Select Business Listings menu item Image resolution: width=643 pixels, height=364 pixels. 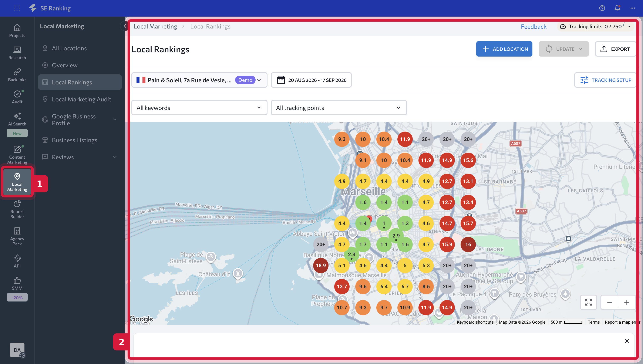(80, 140)
